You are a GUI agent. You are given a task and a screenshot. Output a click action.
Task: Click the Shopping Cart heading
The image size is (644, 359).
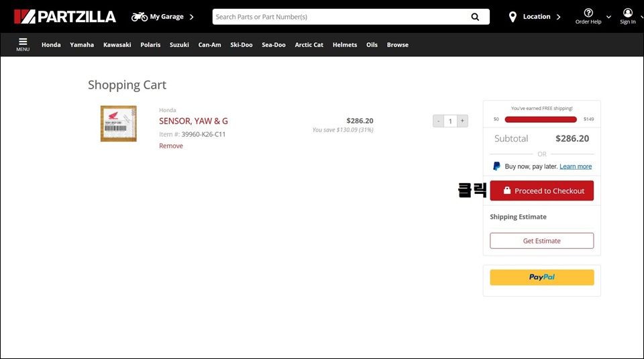127,85
